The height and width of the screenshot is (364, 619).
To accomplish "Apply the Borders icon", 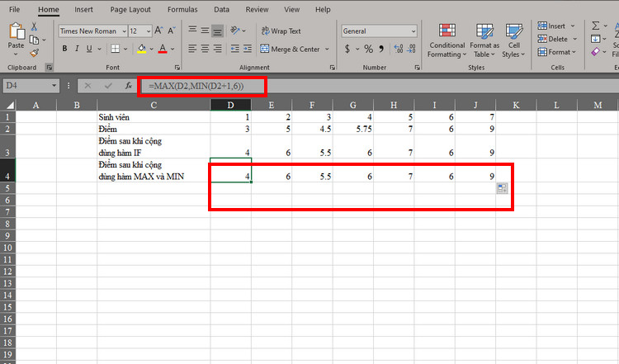I will (116, 49).
